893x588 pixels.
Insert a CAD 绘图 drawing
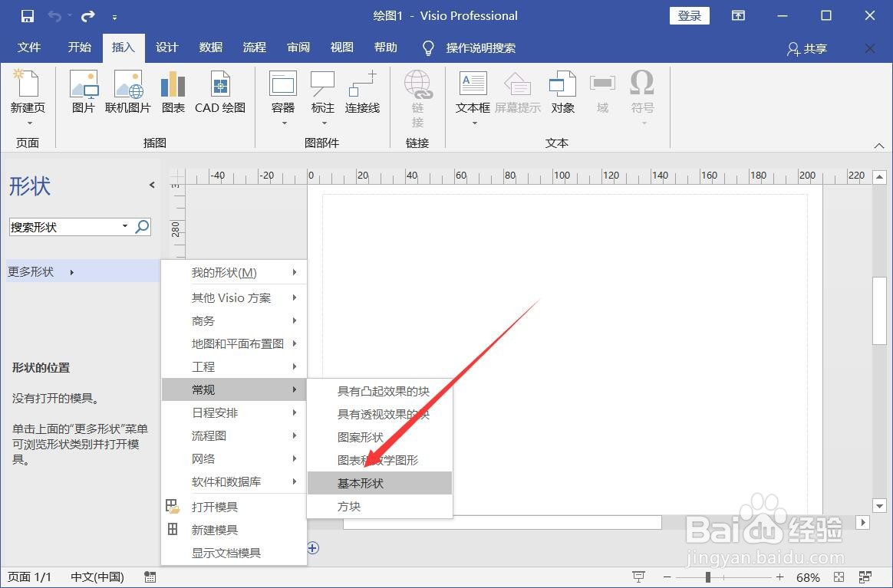[220, 92]
